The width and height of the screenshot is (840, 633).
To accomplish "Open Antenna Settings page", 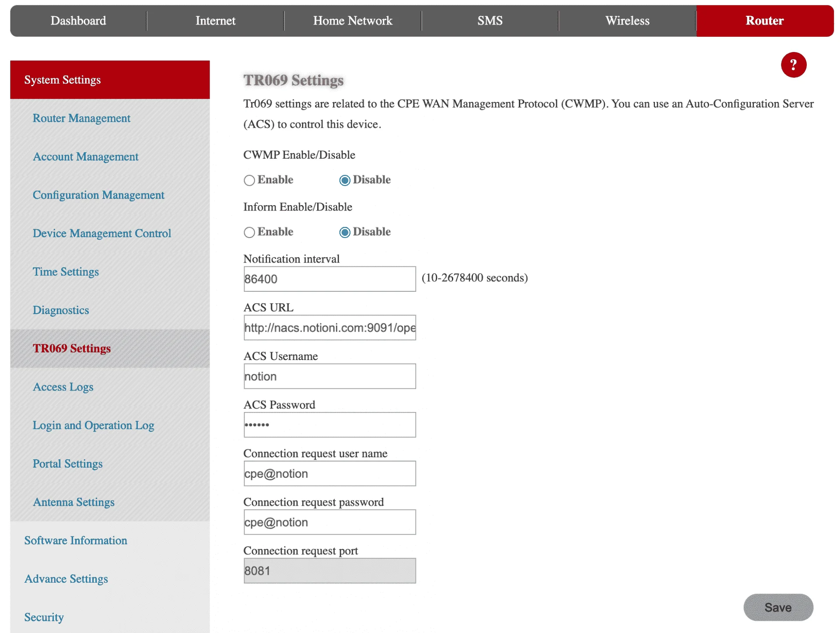I will (110, 502).
